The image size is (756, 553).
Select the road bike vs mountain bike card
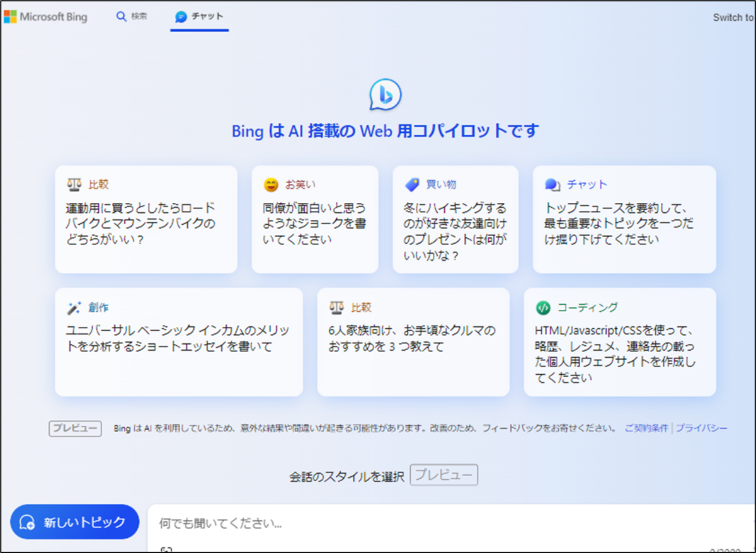click(146, 219)
